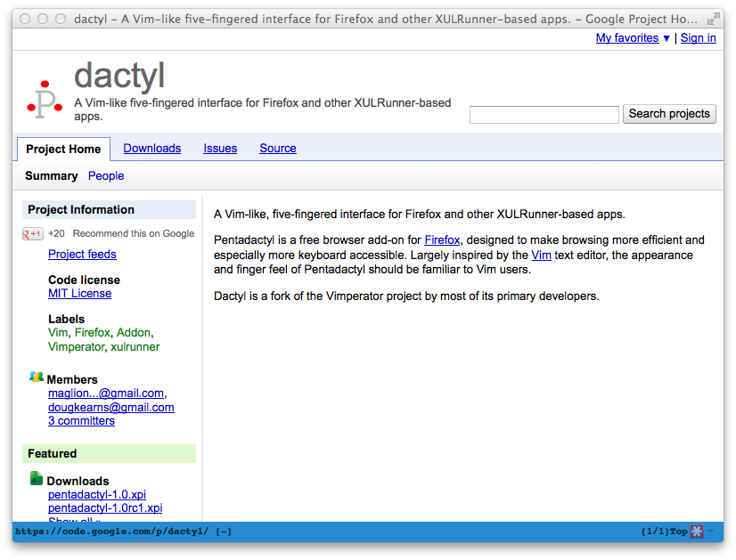Open the People sub-tab
736x560 pixels.
pos(106,176)
